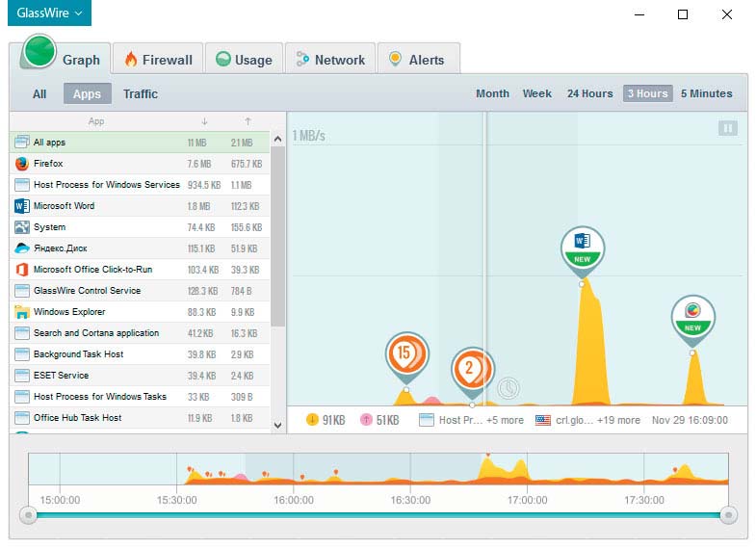Click the US flag host icon
The image size is (756, 548).
(543, 420)
